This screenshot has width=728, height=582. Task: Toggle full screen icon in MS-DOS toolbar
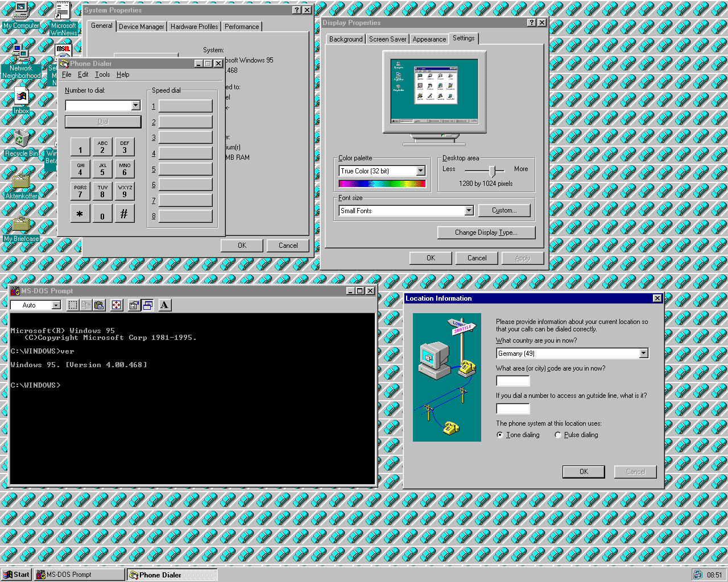tap(117, 305)
